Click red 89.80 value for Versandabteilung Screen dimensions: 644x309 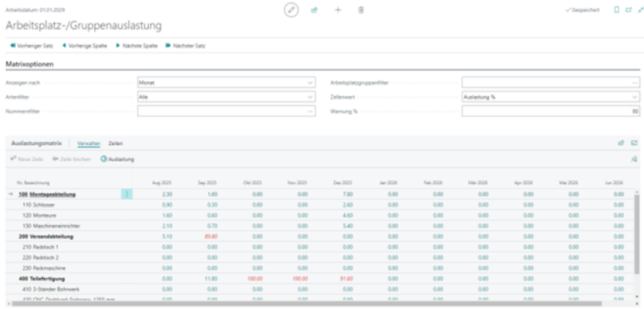click(x=211, y=237)
